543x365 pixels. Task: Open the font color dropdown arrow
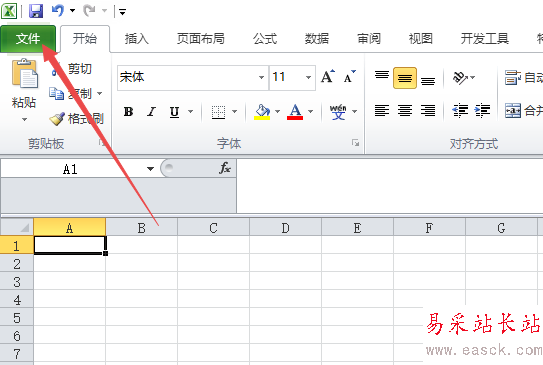[311, 112]
